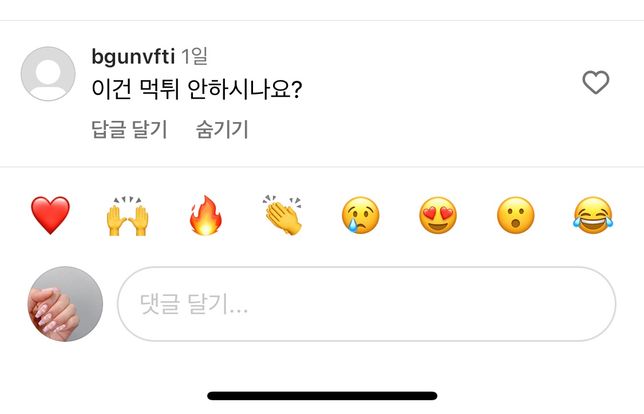644x414 pixels.
Task: Select the crying face emoji
Action: click(360, 215)
